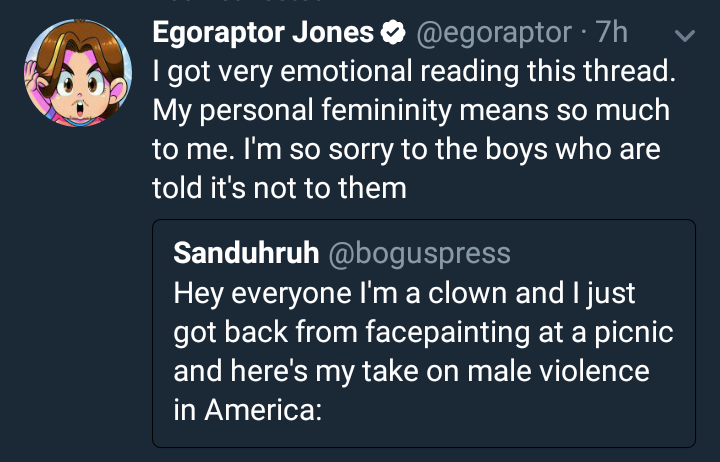This screenshot has width=720, height=462.
Task: Go to the @boguspress handle
Action: tap(418, 253)
